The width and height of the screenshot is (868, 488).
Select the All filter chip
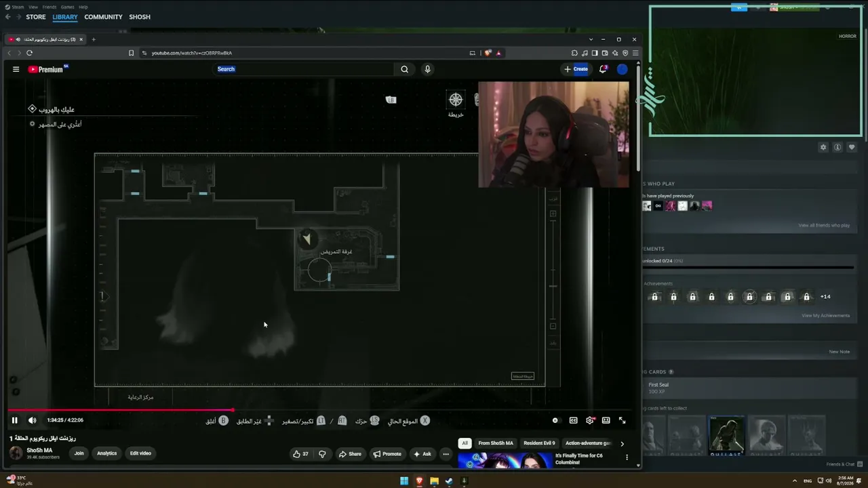pyautogui.click(x=465, y=443)
